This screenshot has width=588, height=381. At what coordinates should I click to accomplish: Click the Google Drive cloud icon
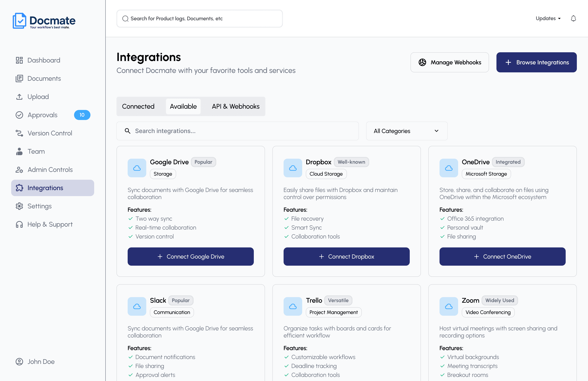coord(137,168)
